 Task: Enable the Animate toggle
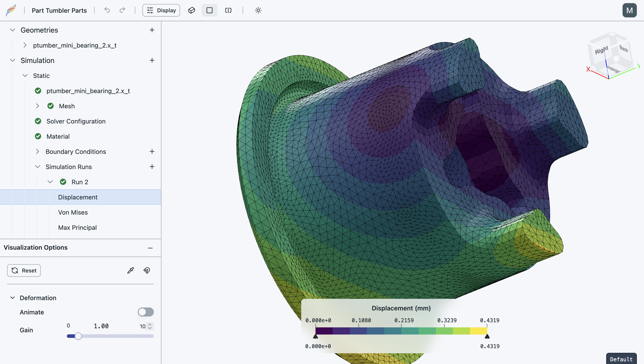point(146,312)
